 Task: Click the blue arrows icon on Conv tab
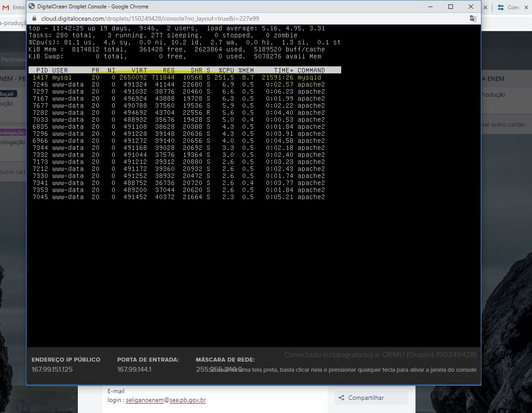pyautogui.click(x=500, y=7)
